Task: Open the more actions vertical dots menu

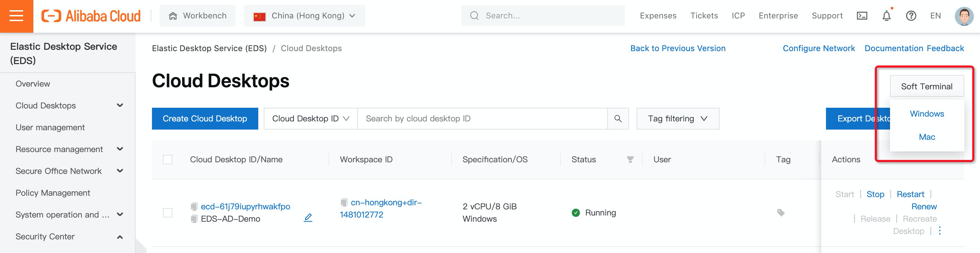Action: pyautogui.click(x=939, y=231)
